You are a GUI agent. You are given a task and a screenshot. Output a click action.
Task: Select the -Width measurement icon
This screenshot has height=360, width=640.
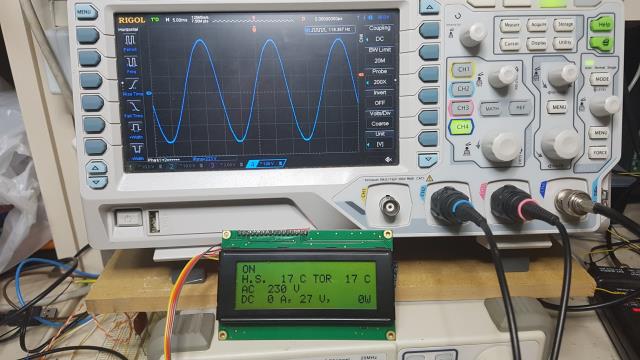(137, 151)
